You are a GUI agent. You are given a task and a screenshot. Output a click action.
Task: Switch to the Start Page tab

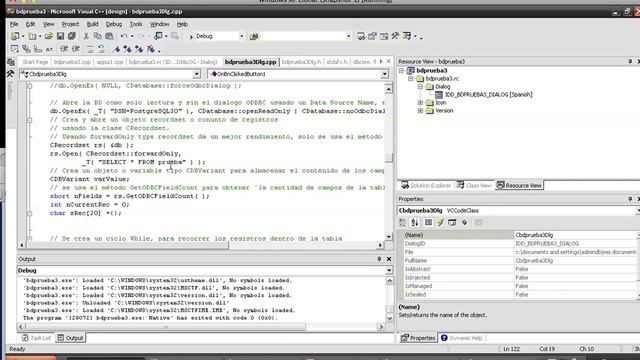[35, 62]
